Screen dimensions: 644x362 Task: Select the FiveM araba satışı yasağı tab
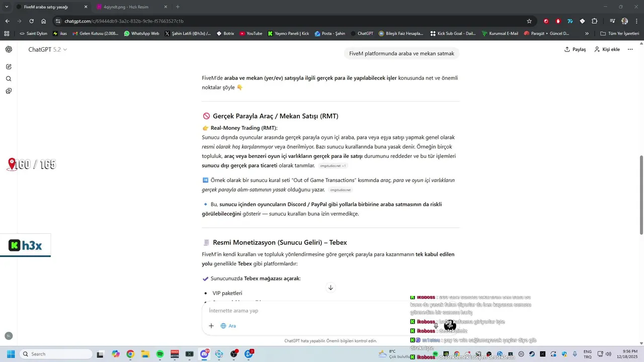click(x=52, y=7)
